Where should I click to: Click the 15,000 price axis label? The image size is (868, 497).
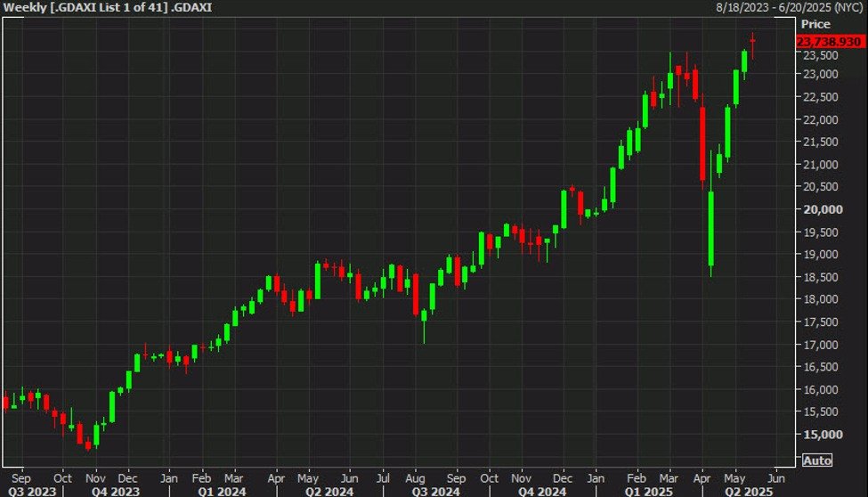822,435
